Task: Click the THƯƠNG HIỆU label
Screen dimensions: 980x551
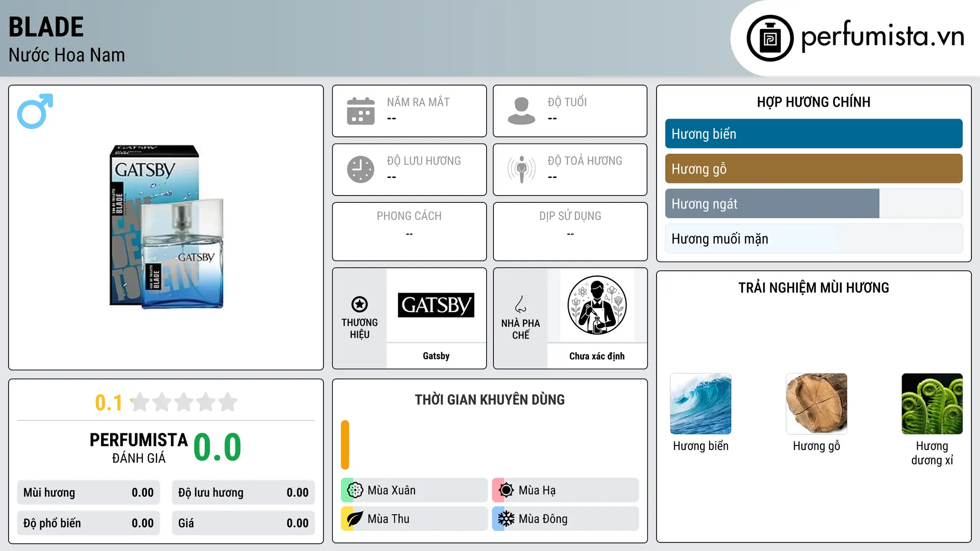Action: pyautogui.click(x=359, y=329)
